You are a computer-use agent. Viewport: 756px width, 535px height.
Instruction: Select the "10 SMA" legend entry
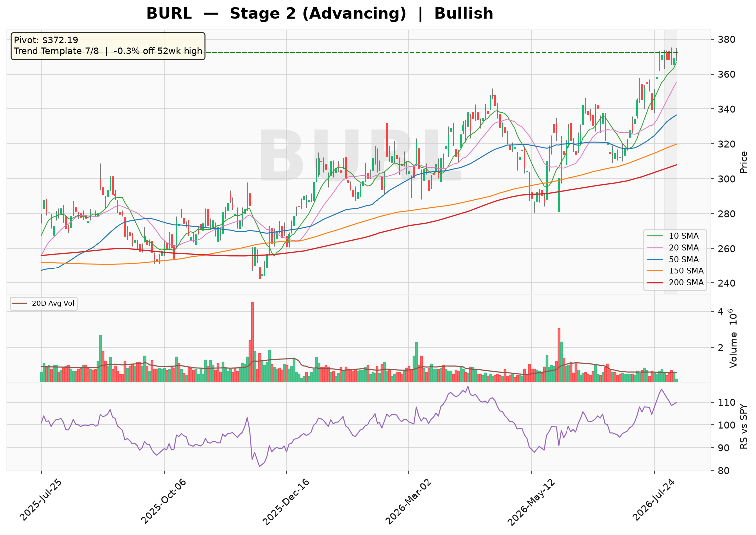(675, 236)
